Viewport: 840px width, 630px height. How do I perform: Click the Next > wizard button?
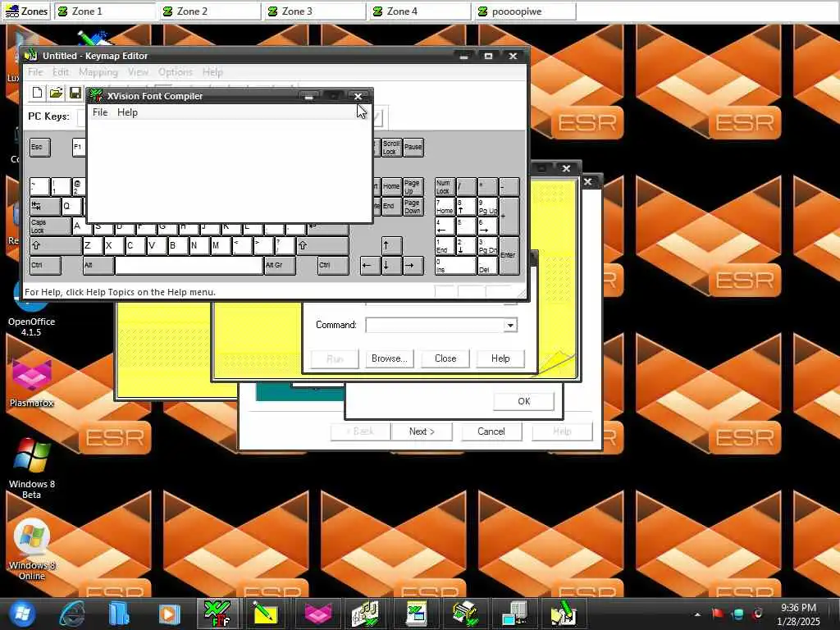pyautogui.click(x=422, y=431)
